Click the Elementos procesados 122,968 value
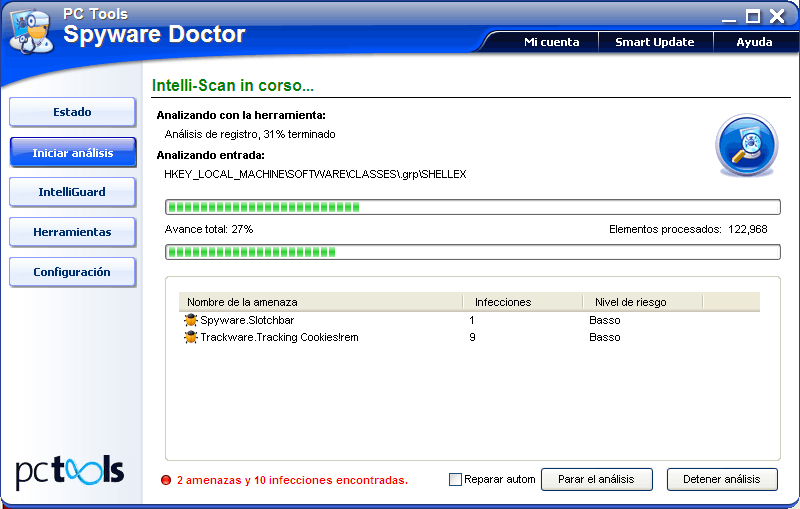Image resolution: width=800 pixels, height=509 pixels. coord(747,230)
